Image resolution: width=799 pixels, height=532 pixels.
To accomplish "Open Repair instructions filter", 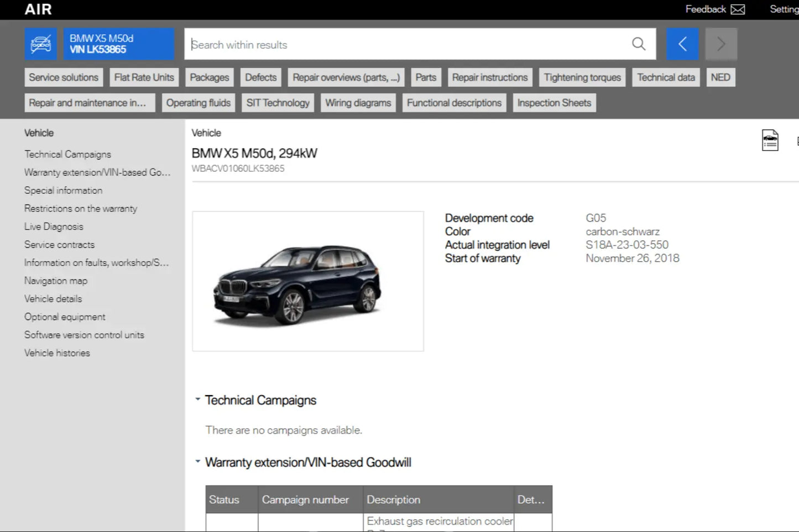I will (490, 77).
